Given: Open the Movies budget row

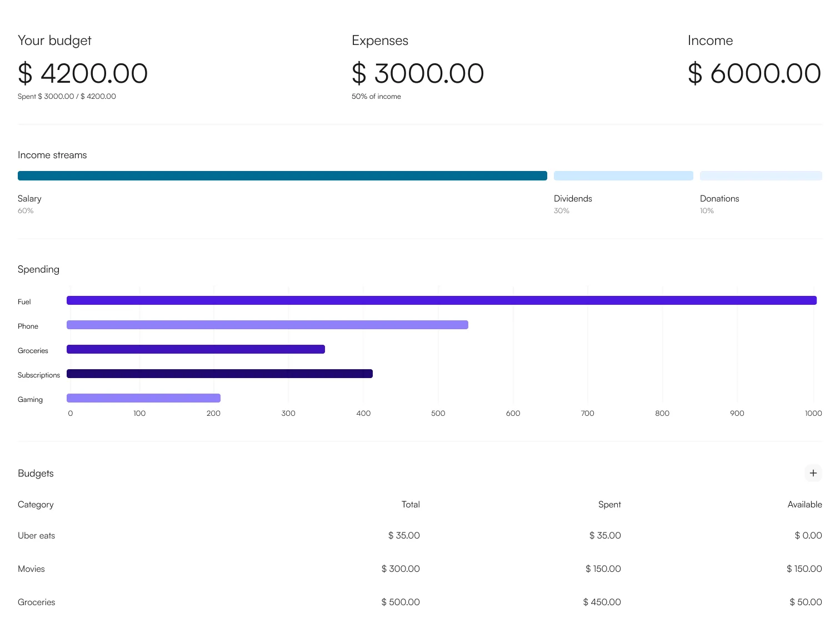Looking at the screenshot, I should pyautogui.click(x=31, y=569).
